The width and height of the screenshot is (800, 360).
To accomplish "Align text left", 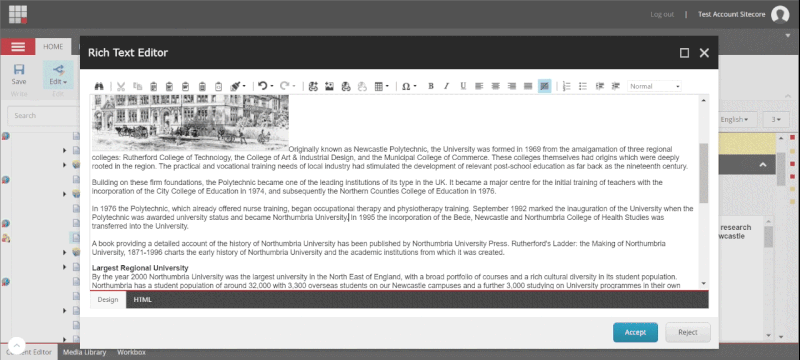I will [x=479, y=87].
